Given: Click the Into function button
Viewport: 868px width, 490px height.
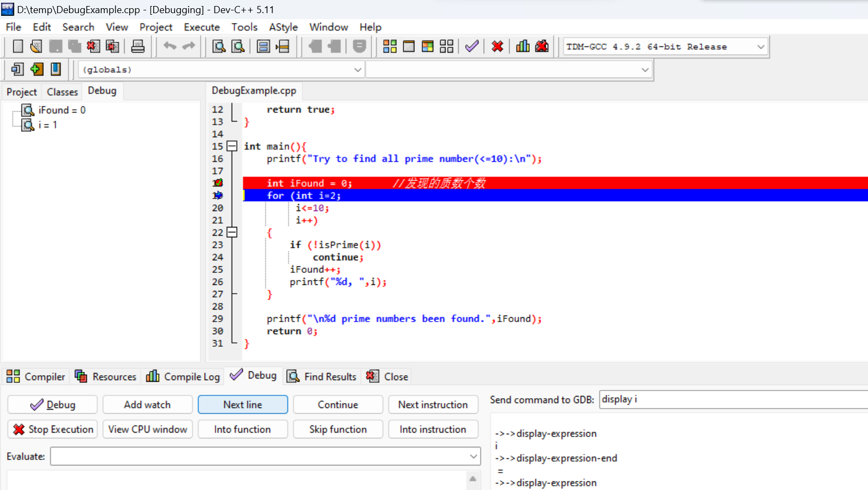Looking at the screenshot, I should [242, 429].
